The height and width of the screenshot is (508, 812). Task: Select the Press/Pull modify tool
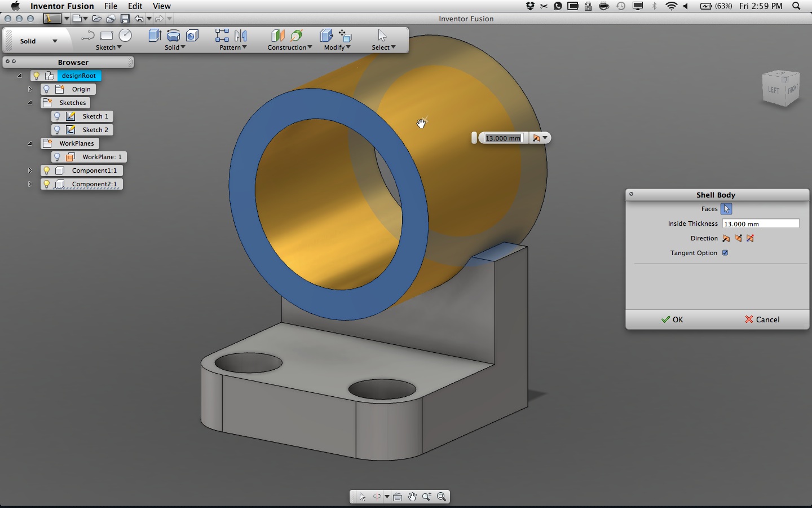pyautogui.click(x=326, y=36)
